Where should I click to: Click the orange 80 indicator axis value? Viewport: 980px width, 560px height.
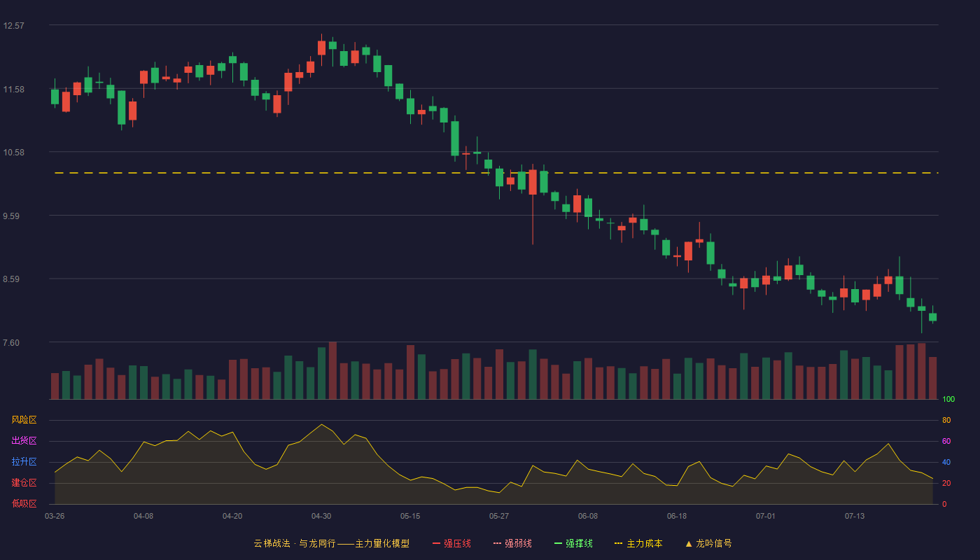click(946, 421)
